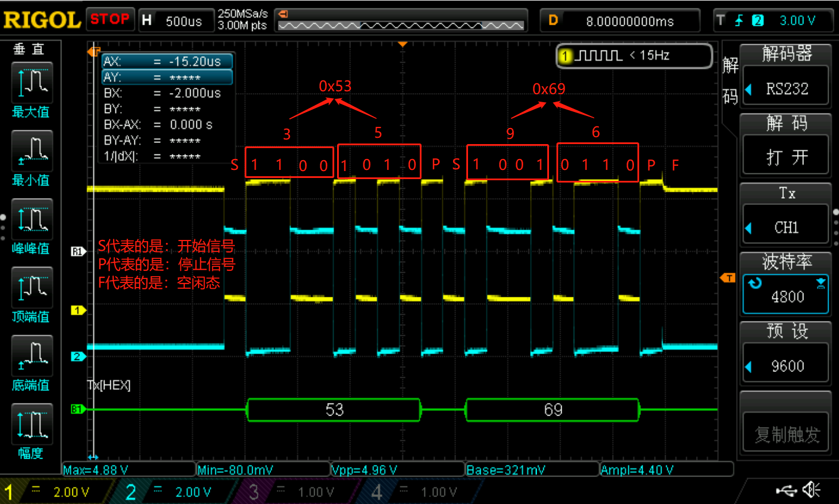The image size is (839, 504).
Task: Open the horizontal timebase 500us setting
Action: pos(176,21)
